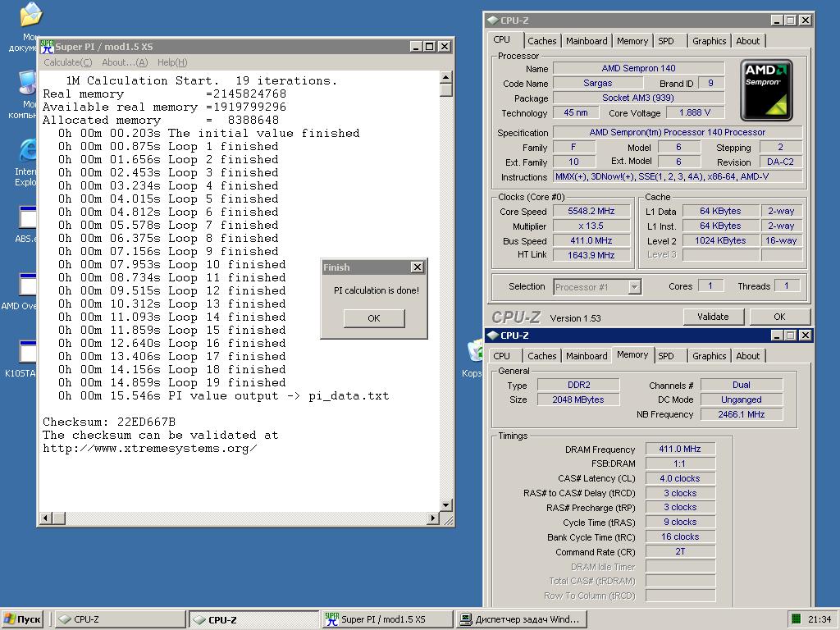Open Calculate menu in Super PI
The width and height of the screenshot is (840, 630).
68,62
